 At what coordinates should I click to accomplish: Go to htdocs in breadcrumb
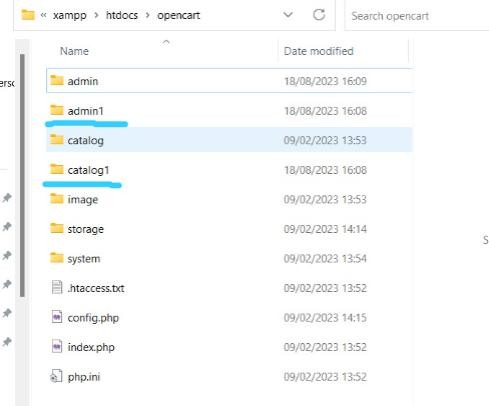click(122, 15)
